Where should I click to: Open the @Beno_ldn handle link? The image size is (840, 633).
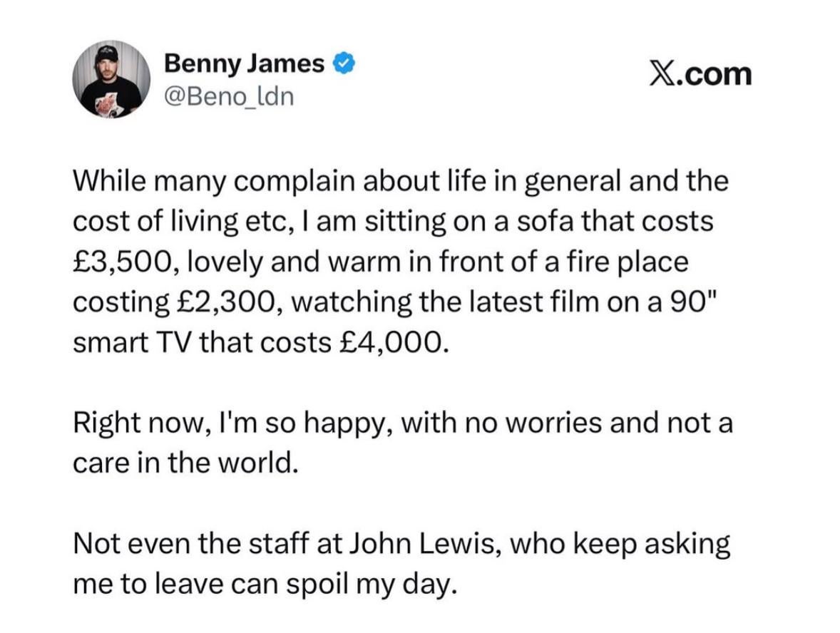(x=228, y=96)
